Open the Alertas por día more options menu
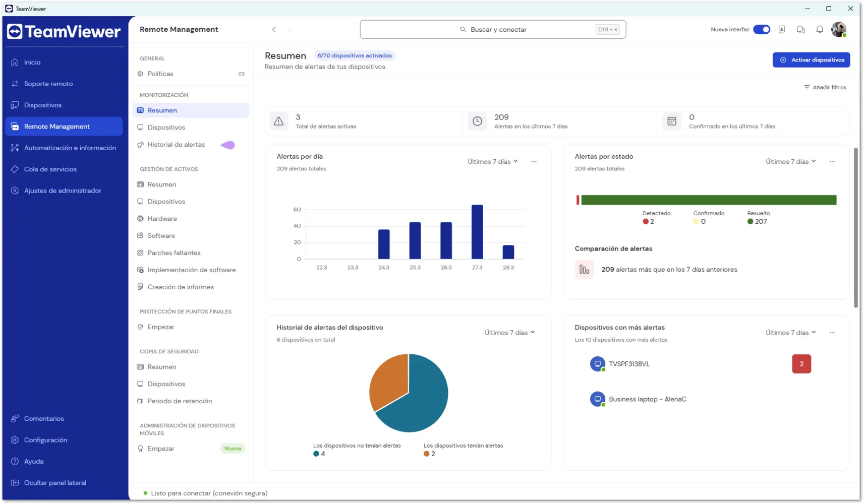Viewport: 864px width, 504px height. (534, 162)
